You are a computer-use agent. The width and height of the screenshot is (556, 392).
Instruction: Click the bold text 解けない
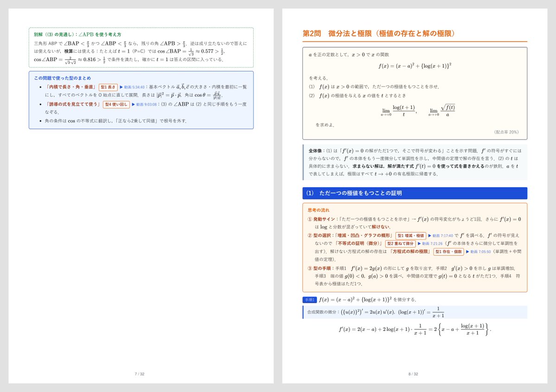[381, 227]
